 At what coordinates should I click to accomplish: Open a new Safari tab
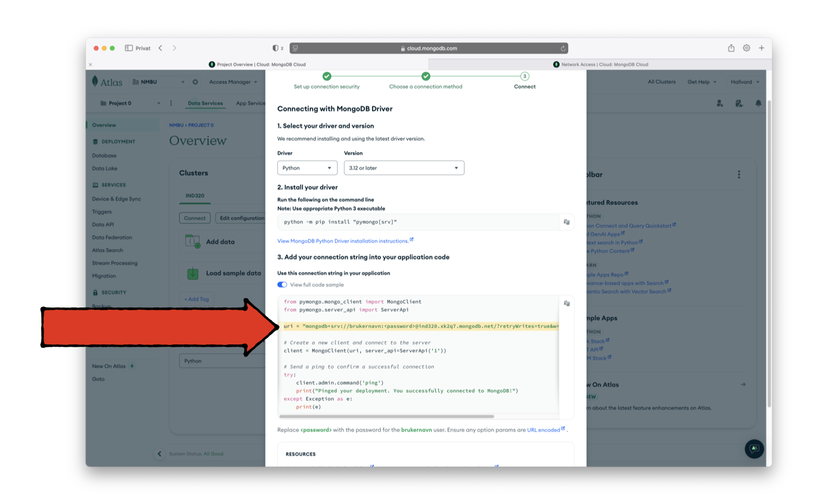761,48
